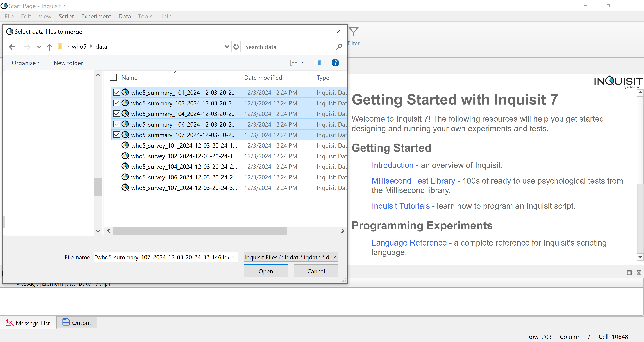644x342 pixels.
Task: Open the Tools menu
Action: click(145, 16)
